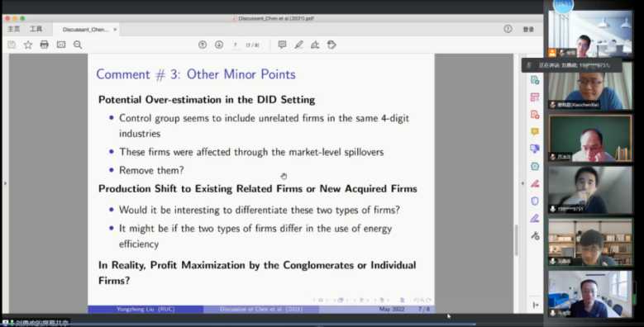Expand tools pane with bottom arrow icon
The height and width of the screenshot is (327, 644).
coord(535,305)
